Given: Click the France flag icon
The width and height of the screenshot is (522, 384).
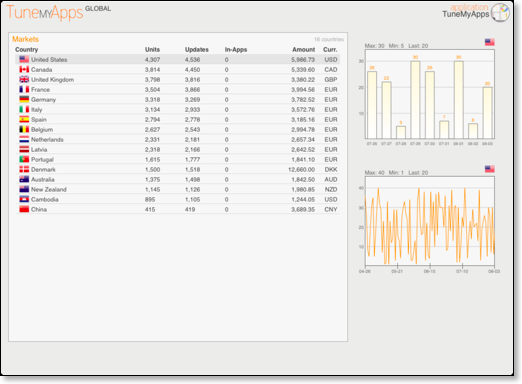Looking at the screenshot, I should (24, 89).
